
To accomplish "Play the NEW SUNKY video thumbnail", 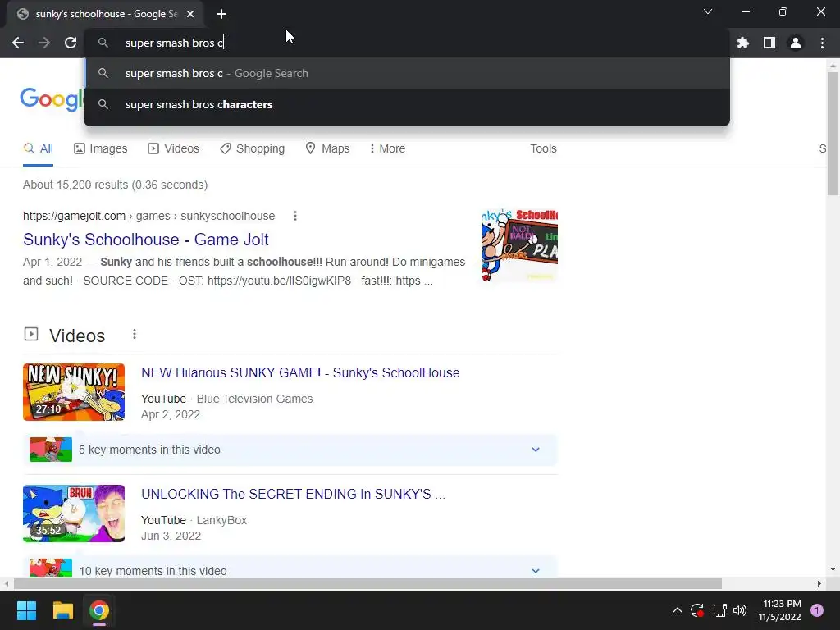I will click(74, 392).
